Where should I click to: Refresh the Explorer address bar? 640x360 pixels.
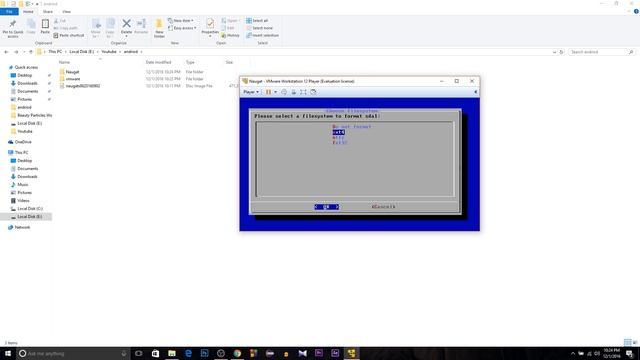tap(561, 52)
